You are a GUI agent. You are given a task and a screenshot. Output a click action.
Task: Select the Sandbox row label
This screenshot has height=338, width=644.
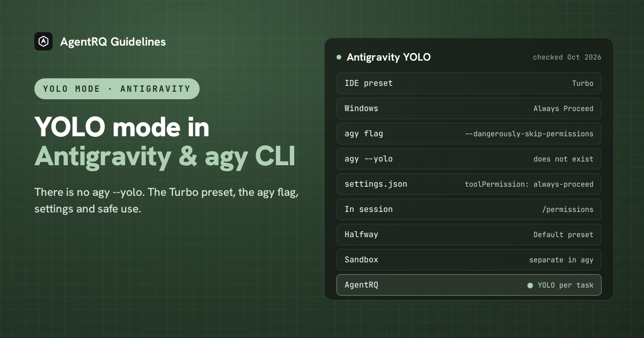361,260
